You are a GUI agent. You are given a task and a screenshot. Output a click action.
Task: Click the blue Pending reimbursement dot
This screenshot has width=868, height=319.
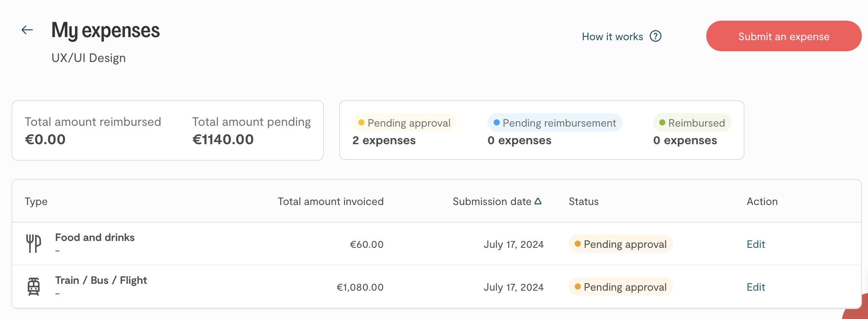pyautogui.click(x=497, y=123)
